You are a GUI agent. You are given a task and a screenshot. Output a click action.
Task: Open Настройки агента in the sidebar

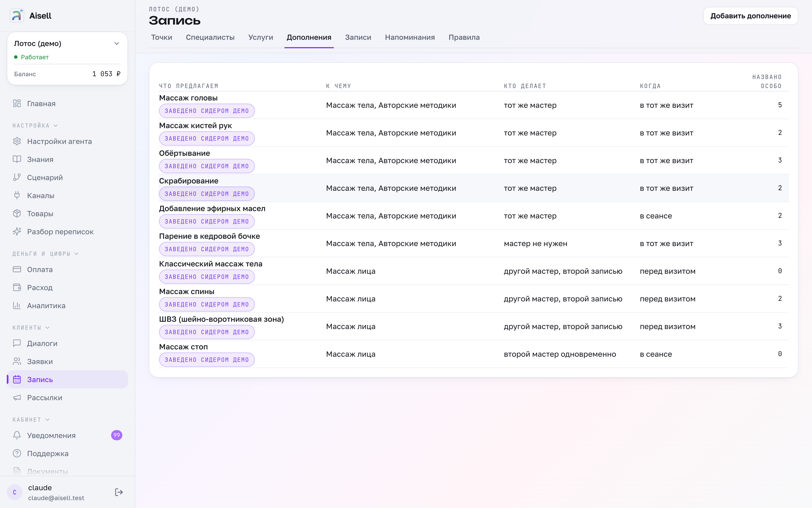67,141
